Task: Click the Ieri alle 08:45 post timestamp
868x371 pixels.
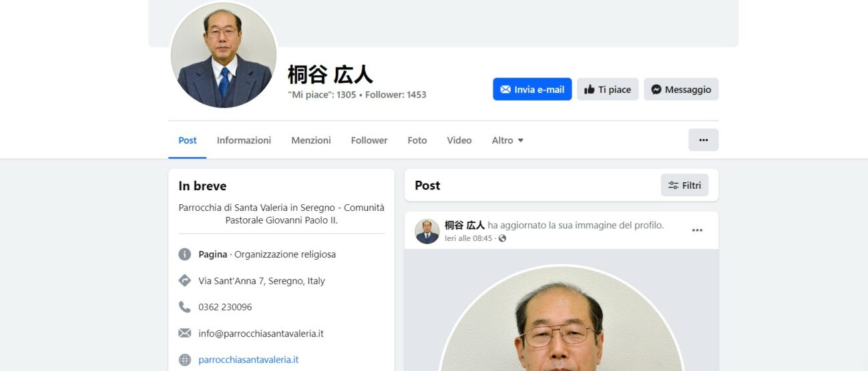Action: (469, 238)
